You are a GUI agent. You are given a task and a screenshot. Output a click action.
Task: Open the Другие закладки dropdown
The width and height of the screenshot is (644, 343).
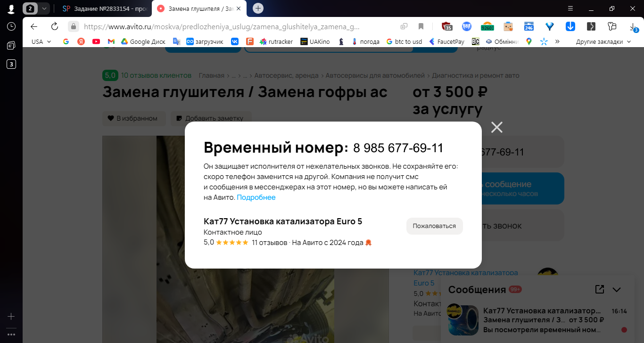[603, 41]
